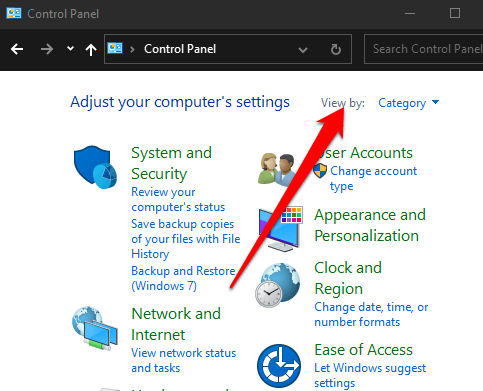Select Control Panel text in address bar

pos(180,49)
